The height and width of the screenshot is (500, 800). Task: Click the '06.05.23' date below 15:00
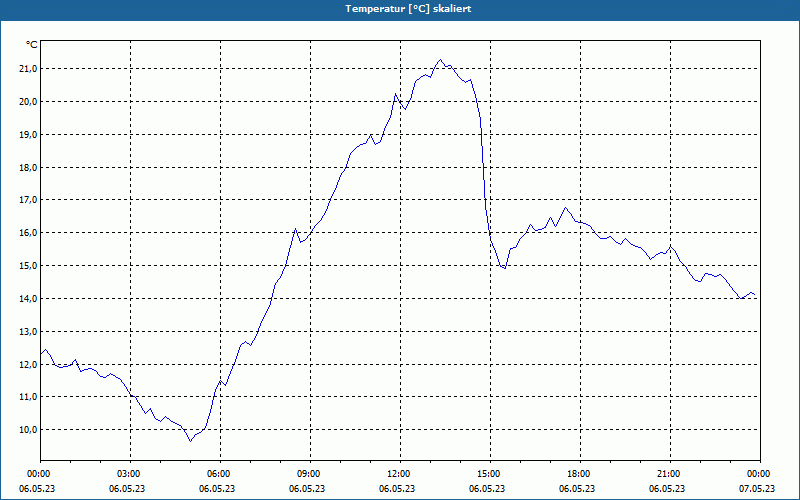coord(487,488)
